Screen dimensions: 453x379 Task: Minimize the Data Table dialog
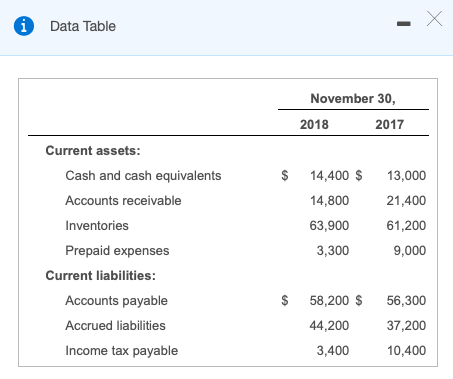[x=404, y=24]
